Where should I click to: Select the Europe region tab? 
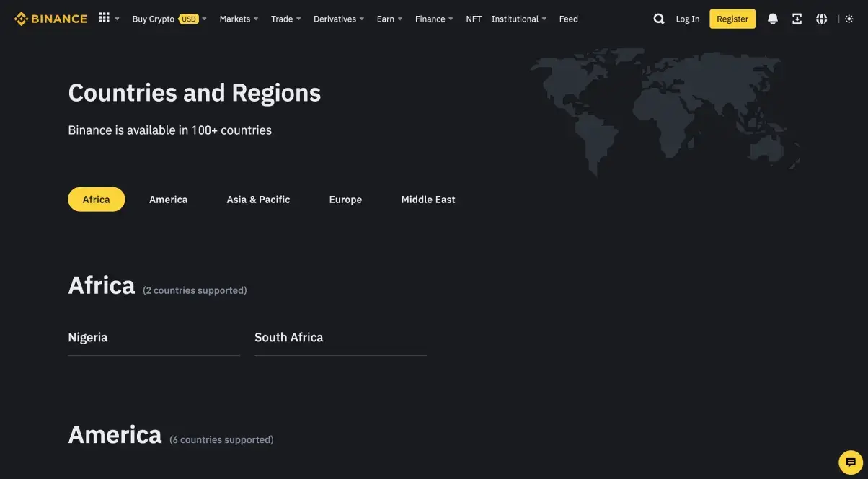tap(345, 200)
